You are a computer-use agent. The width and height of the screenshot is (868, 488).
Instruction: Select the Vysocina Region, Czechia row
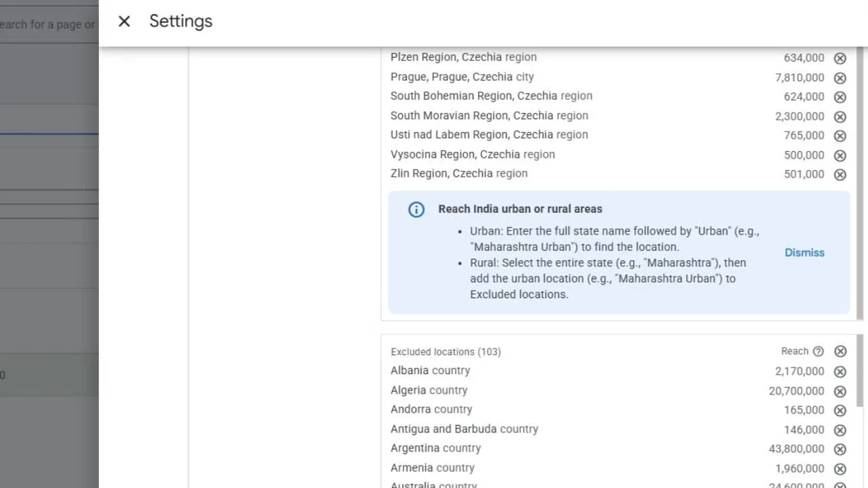(618, 155)
